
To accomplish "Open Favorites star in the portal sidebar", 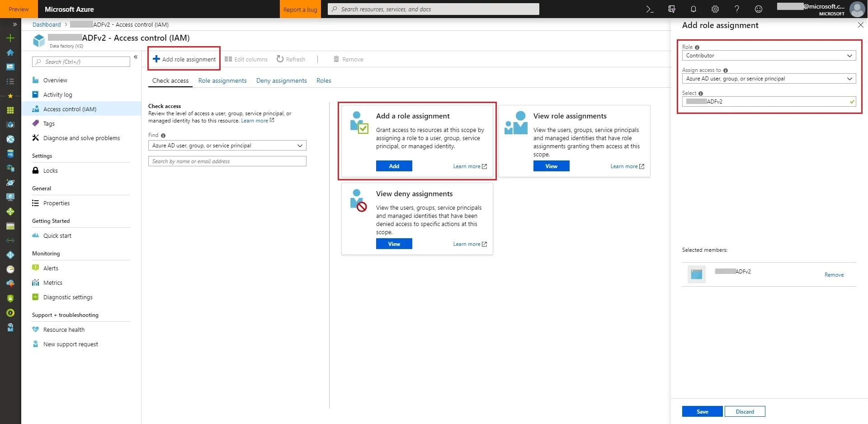I will coord(10,96).
